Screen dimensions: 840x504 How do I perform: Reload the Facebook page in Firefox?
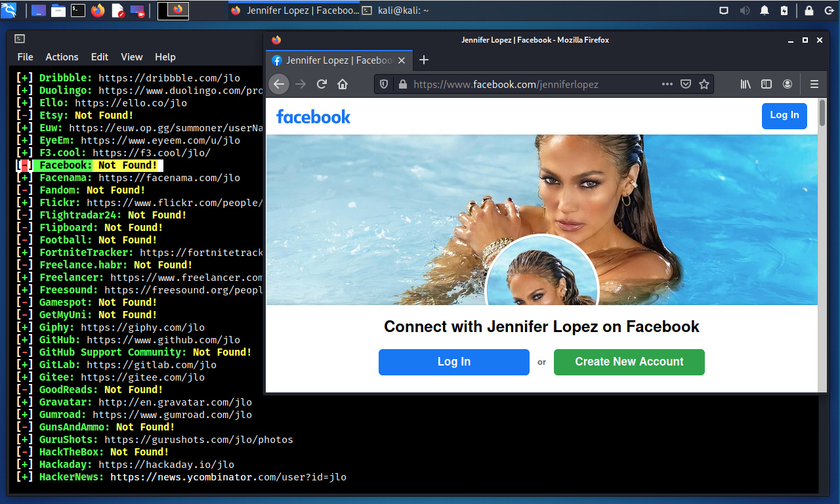coord(322,84)
